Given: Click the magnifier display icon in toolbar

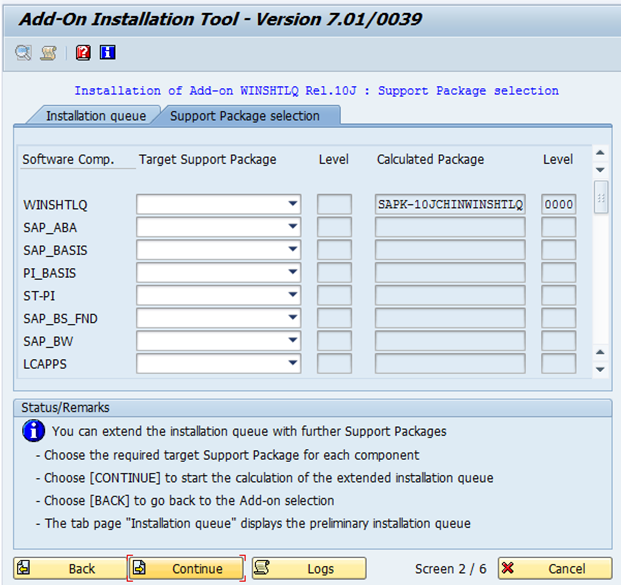Looking at the screenshot, I should point(23,53).
